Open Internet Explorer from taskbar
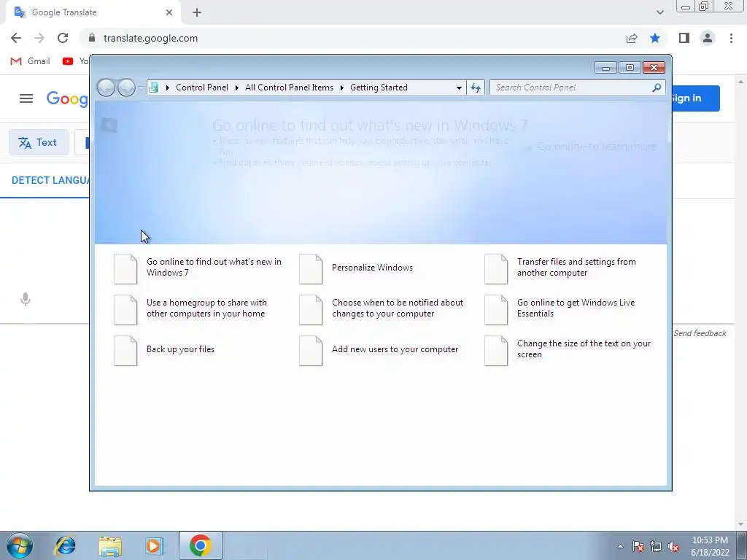This screenshot has height=560, width=747. point(65,545)
